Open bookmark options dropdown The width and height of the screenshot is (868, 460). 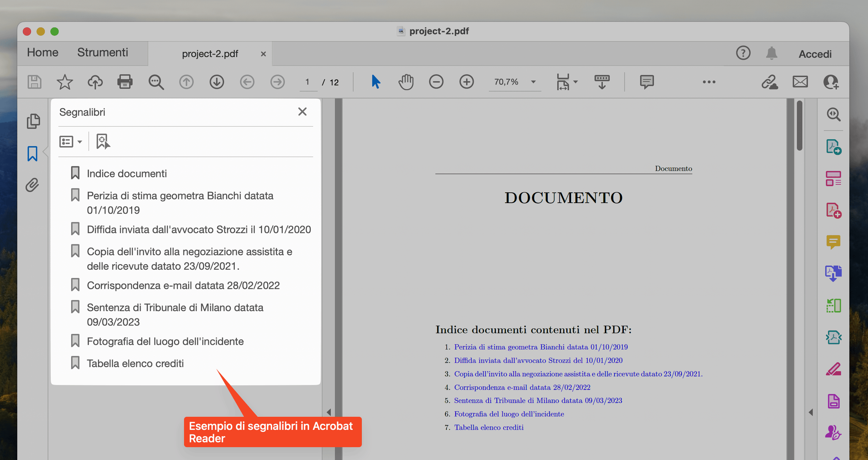pyautogui.click(x=70, y=142)
